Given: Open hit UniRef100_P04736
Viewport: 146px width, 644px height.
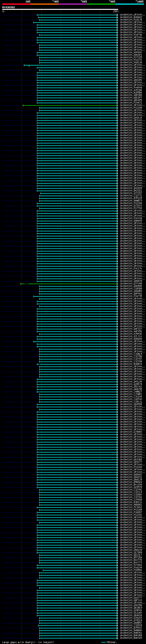Looking at the screenshot, I should coord(131,35).
